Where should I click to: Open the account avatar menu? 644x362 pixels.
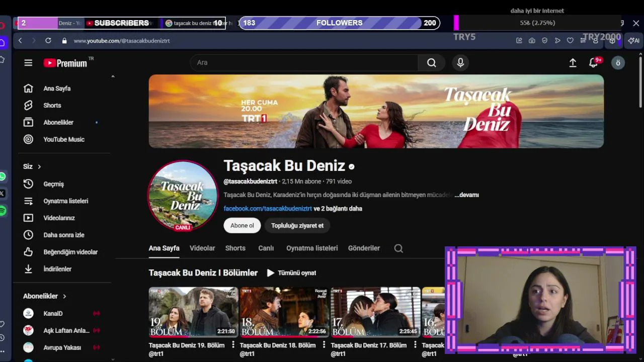[x=618, y=63]
